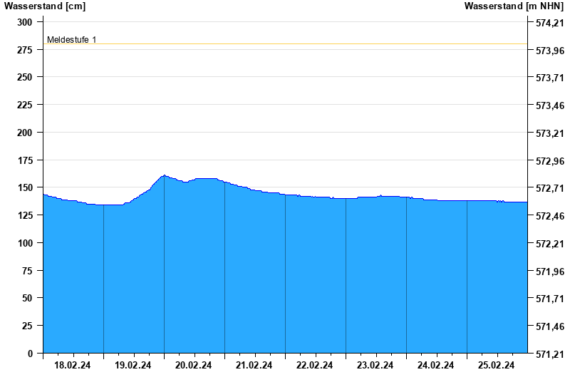The width and height of the screenshot is (570, 392).
Task: Click the 574,21 value on right axis
Action: 548,23
